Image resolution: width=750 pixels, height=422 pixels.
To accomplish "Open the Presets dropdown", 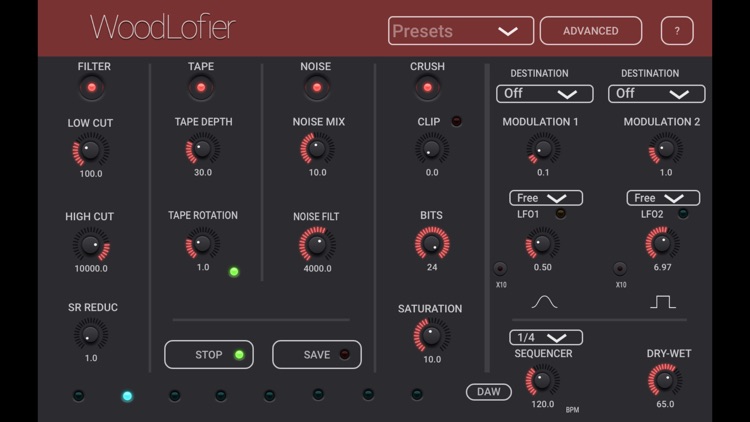I will point(461,31).
